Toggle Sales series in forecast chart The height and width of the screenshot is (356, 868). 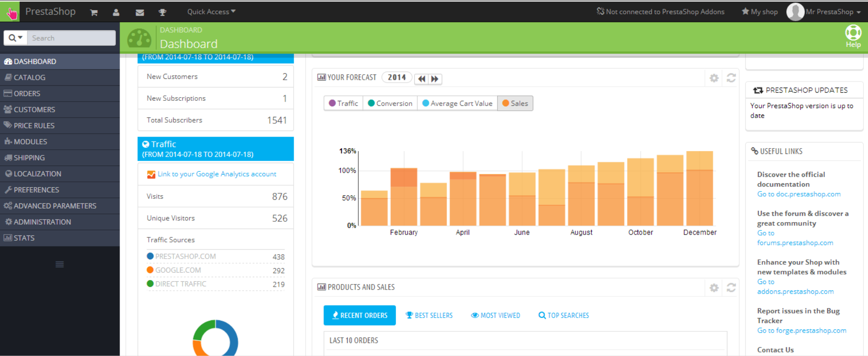pyautogui.click(x=515, y=104)
